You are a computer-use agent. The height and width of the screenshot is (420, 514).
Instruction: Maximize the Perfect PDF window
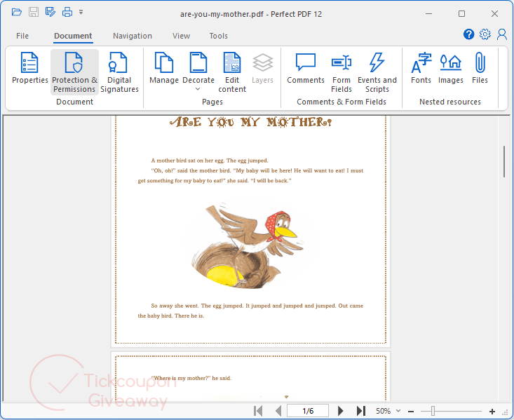click(461, 14)
